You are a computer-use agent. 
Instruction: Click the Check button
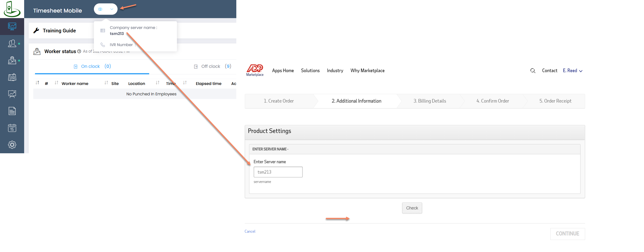click(x=412, y=208)
